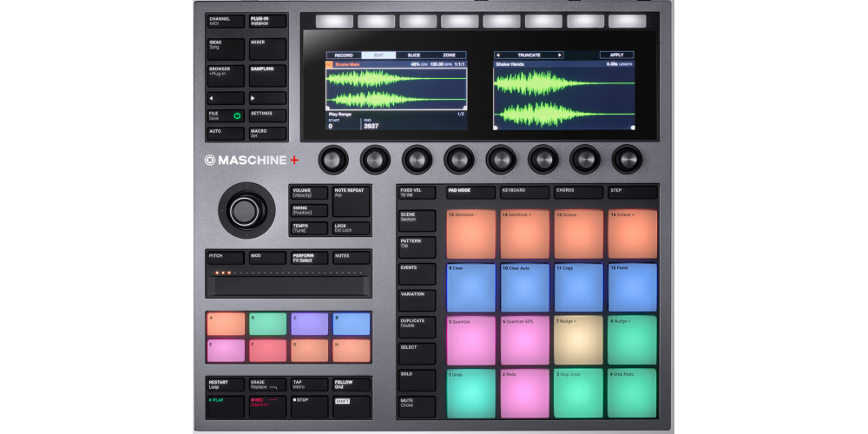
Task: Hit pad 1 Undo
Action: point(471,393)
